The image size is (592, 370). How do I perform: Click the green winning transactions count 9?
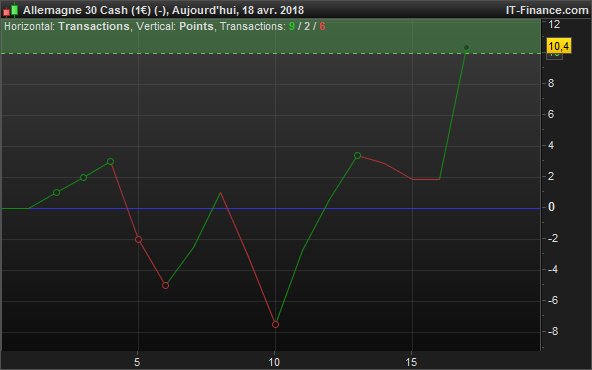click(x=292, y=26)
